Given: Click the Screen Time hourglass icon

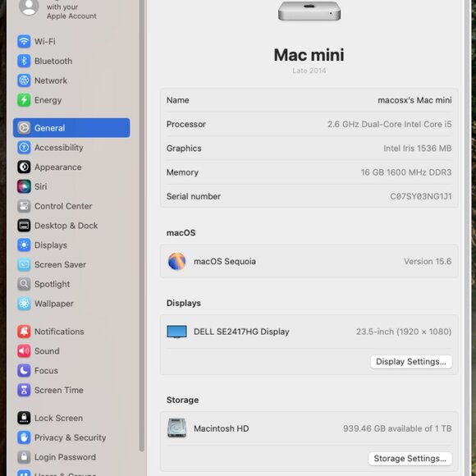Looking at the screenshot, I should (x=24, y=390).
